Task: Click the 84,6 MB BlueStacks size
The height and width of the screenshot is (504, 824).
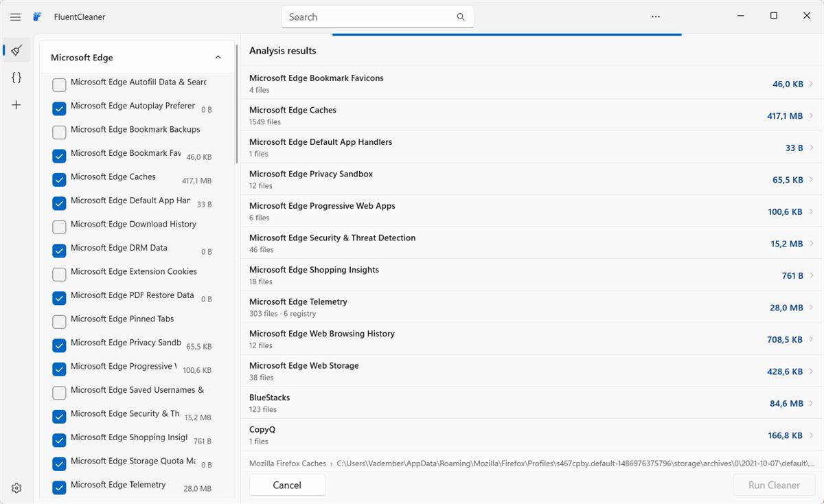Action: click(x=786, y=403)
